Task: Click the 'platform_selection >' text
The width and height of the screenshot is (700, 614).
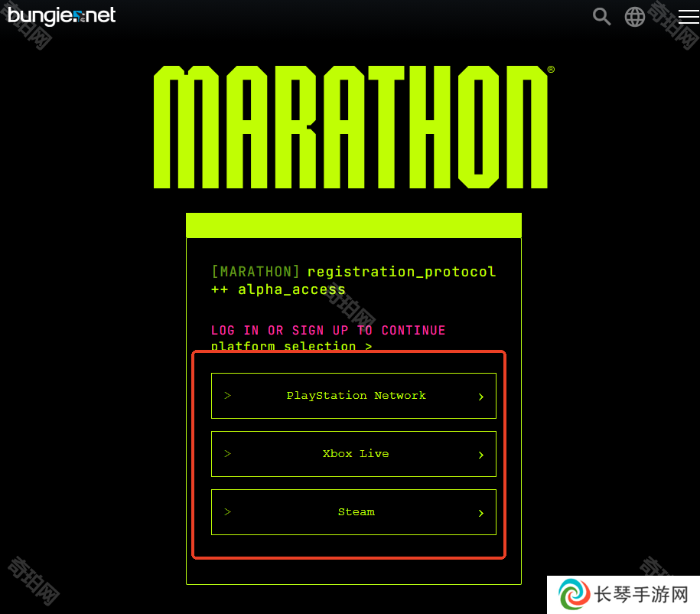Action: tap(291, 346)
